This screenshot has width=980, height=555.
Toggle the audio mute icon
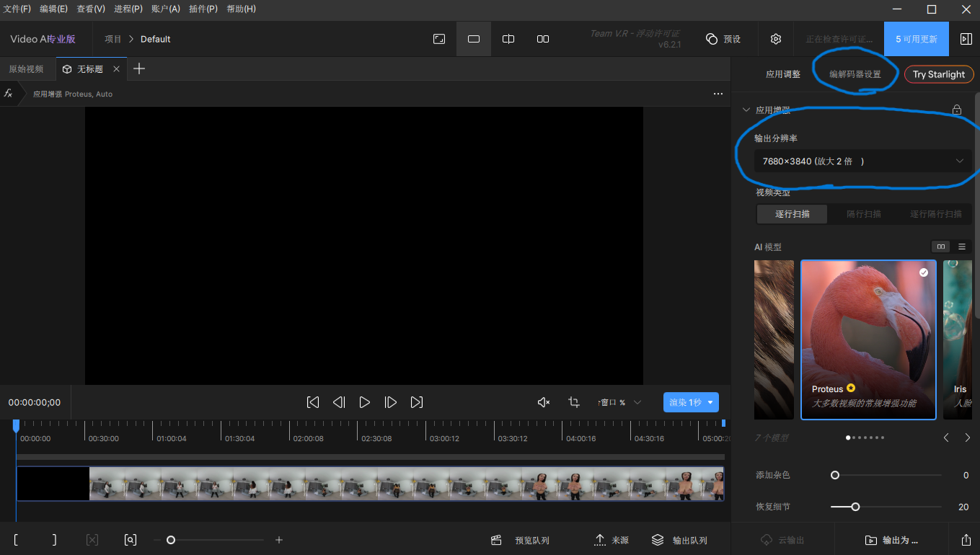click(x=544, y=402)
